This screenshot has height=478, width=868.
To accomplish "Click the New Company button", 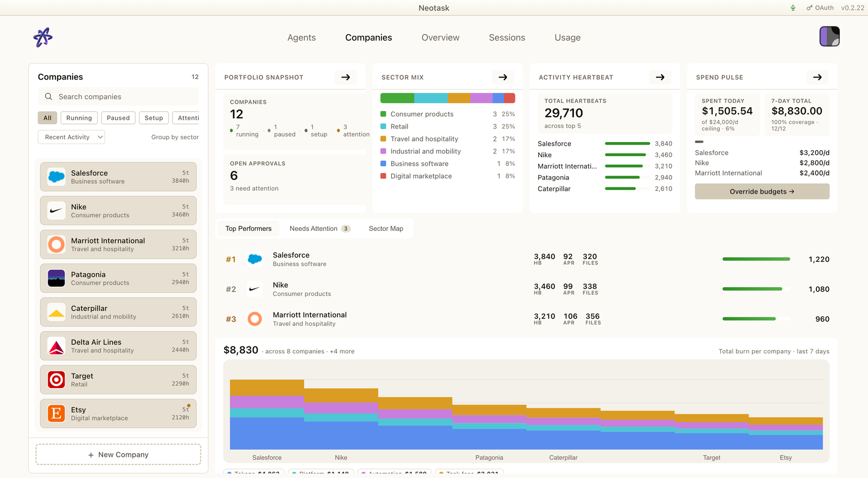I will pyautogui.click(x=118, y=455).
